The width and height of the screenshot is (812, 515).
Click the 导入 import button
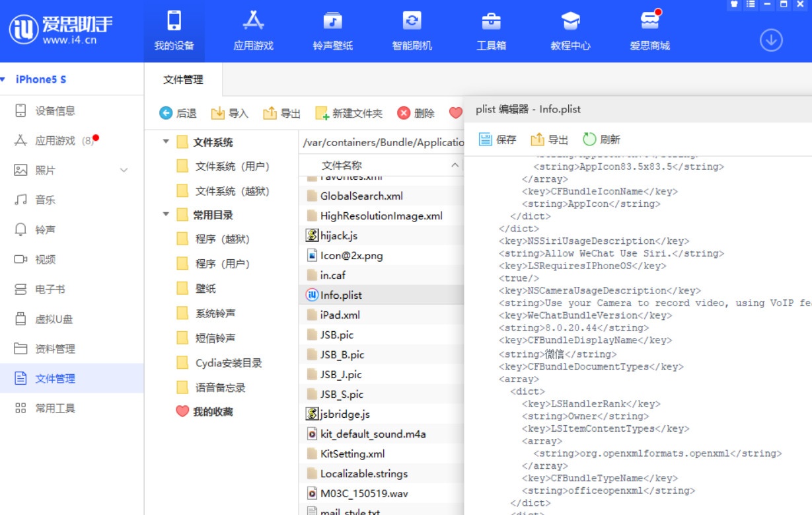pos(230,113)
